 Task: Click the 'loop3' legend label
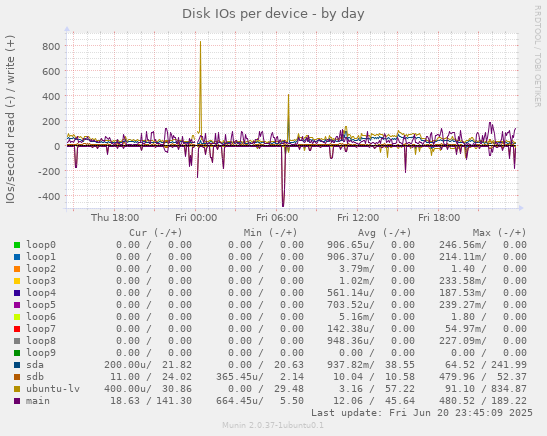pyautogui.click(x=41, y=281)
